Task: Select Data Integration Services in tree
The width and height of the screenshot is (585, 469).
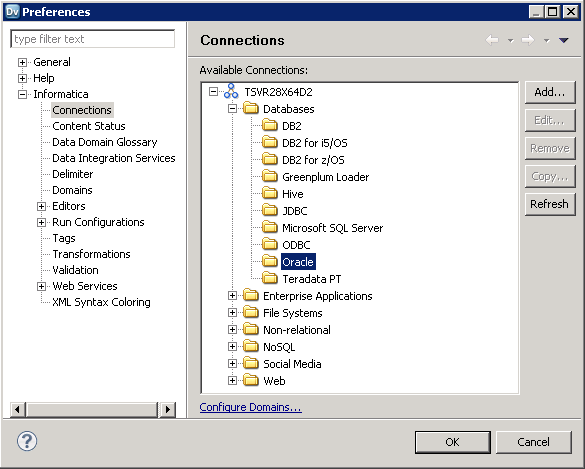Action: (113, 158)
